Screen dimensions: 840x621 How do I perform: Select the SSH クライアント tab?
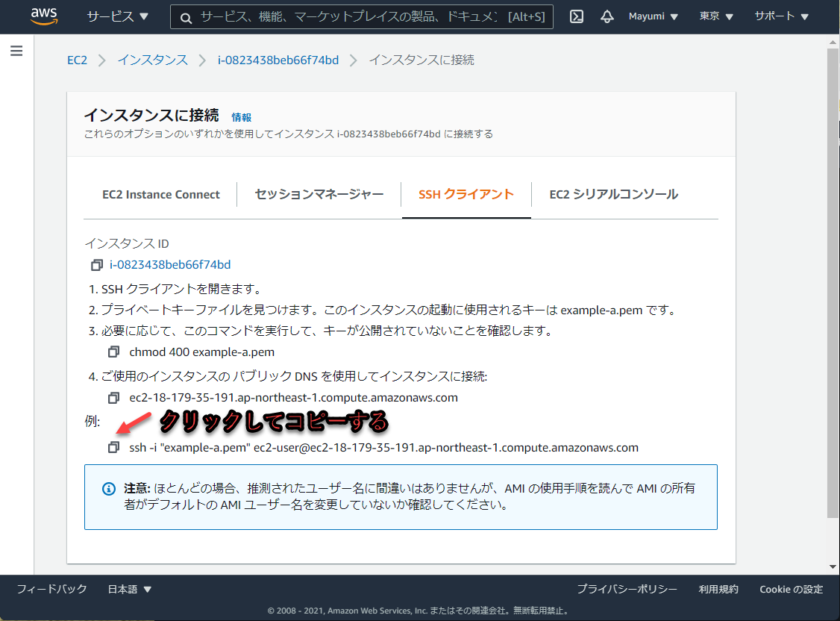[466, 195]
